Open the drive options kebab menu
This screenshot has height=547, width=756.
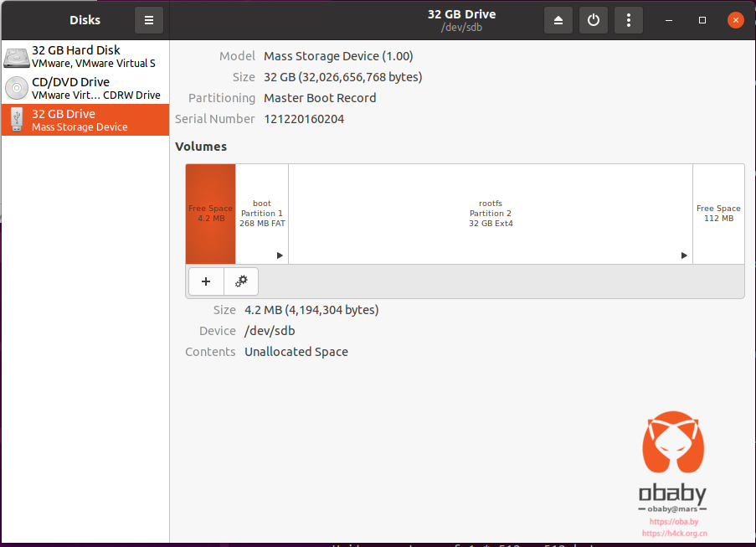[628, 20]
